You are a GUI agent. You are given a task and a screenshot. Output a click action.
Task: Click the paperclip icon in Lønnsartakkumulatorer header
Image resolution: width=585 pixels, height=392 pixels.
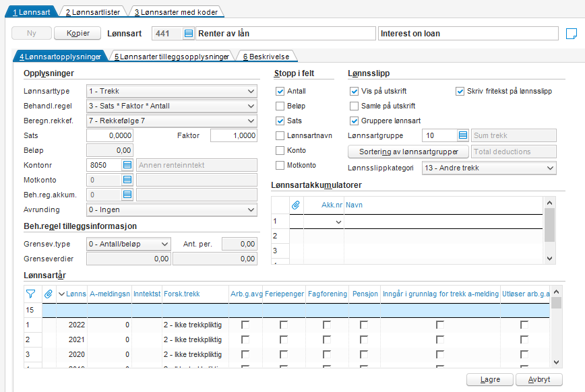(295, 205)
